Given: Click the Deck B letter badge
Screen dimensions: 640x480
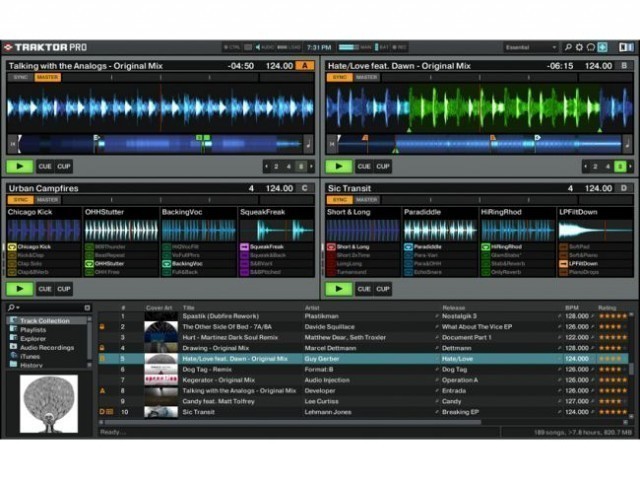Looking at the screenshot, I should click(624, 66).
